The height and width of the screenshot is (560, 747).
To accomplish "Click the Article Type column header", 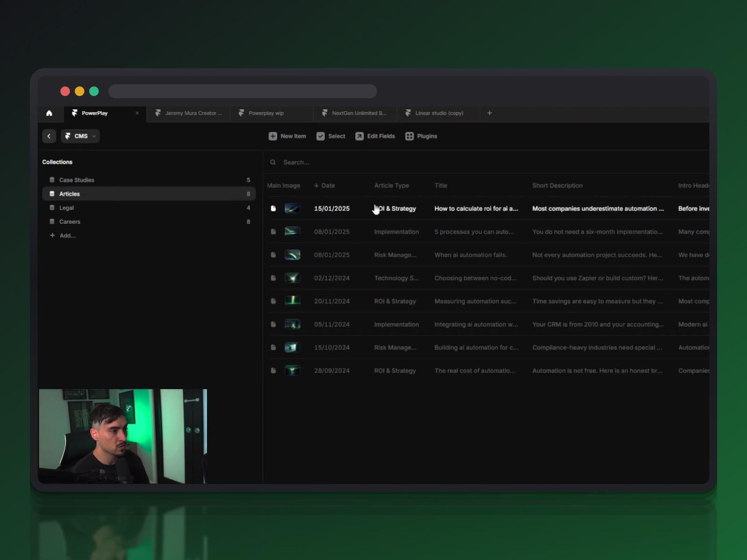I will [x=391, y=185].
